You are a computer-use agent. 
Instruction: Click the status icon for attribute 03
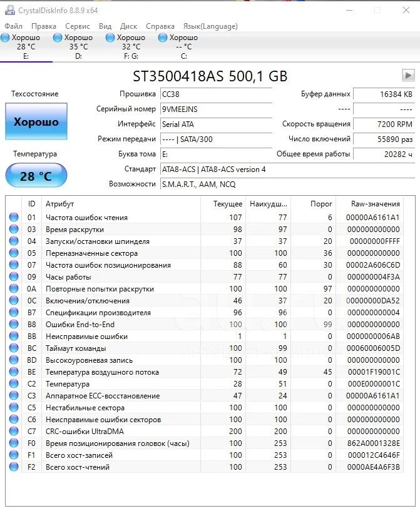click(x=14, y=229)
